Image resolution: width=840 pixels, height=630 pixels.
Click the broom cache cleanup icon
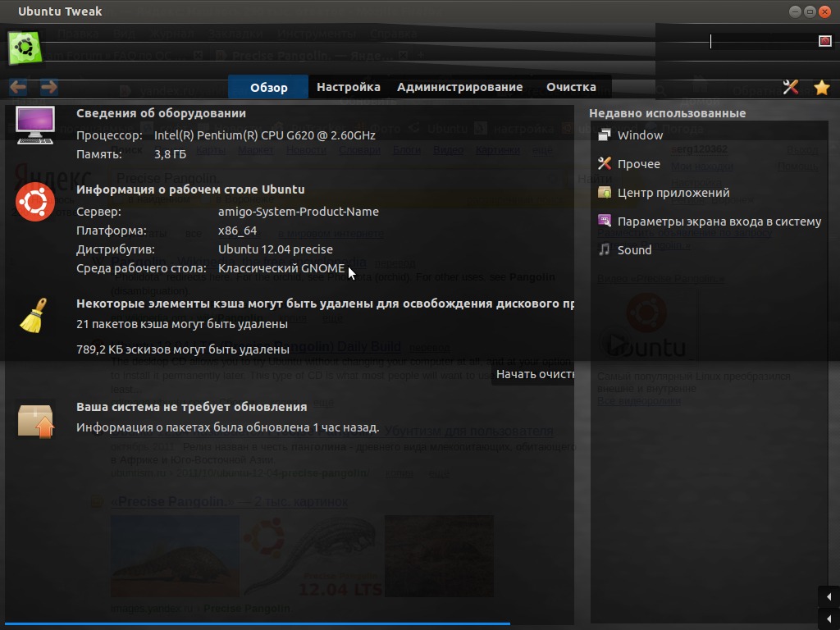tap(33, 316)
